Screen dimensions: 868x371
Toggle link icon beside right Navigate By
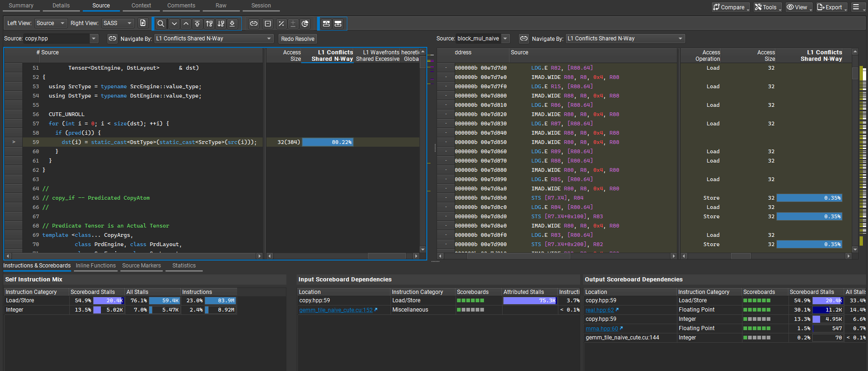click(523, 39)
